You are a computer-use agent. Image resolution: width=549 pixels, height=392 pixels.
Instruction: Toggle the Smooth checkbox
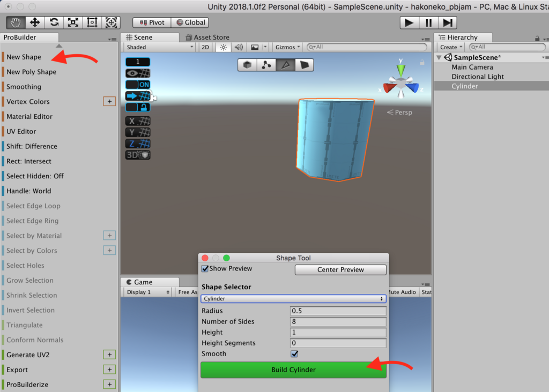[294, 354]
